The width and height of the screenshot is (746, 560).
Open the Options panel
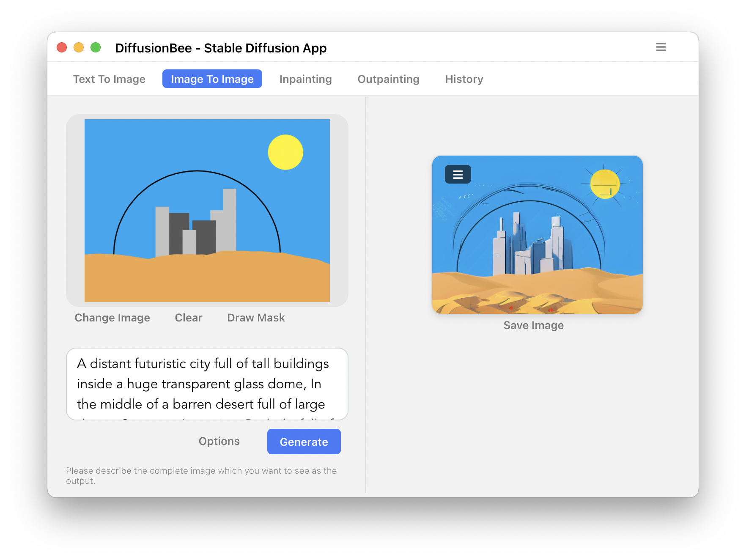coord(219,441)
